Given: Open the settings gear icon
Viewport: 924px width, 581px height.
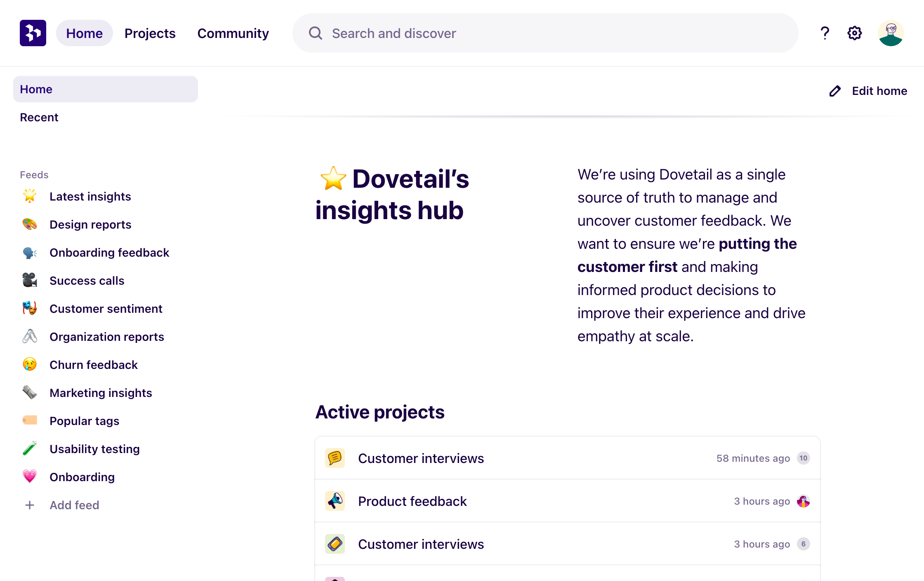Looking at the screenshot, I should 854,33.
